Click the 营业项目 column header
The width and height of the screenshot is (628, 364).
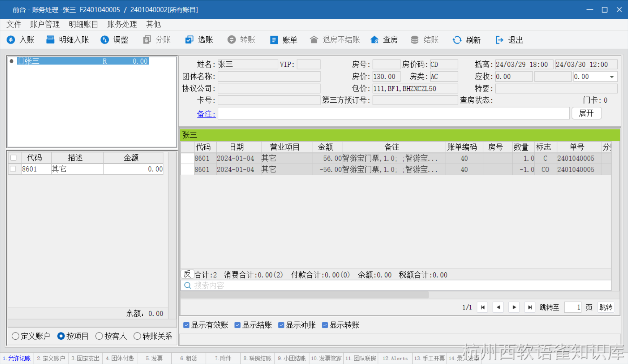coord(287,147)
